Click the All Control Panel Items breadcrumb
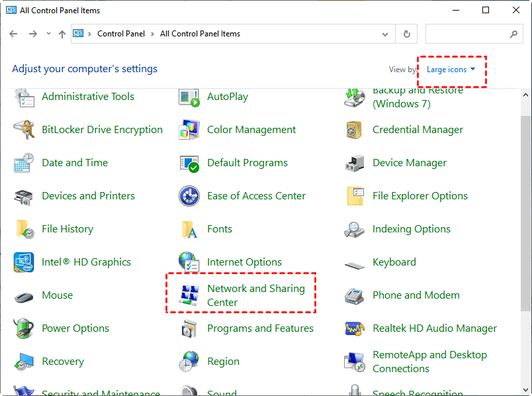 click(200, 34)
